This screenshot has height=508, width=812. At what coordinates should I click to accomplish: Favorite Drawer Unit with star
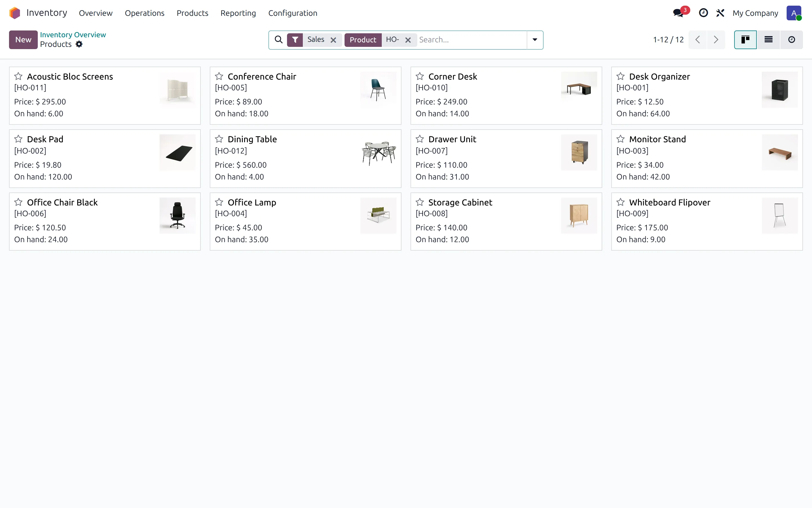[x=420, y=139]
